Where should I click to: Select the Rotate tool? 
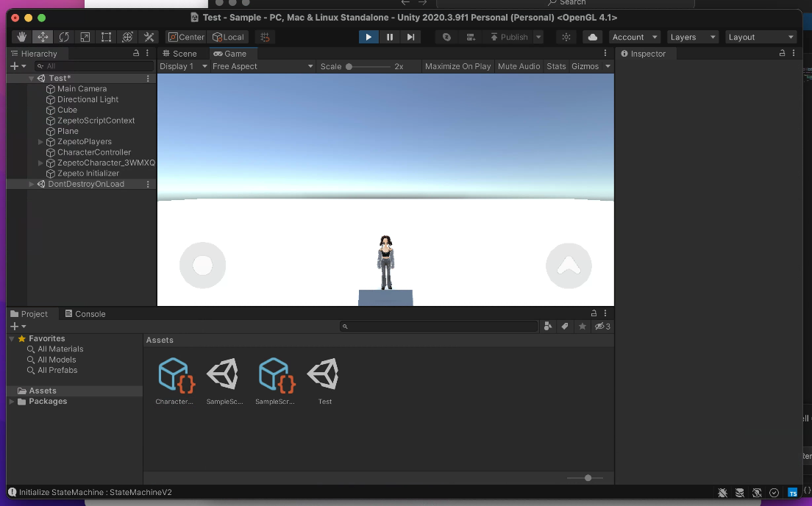(x=64, y=36)
